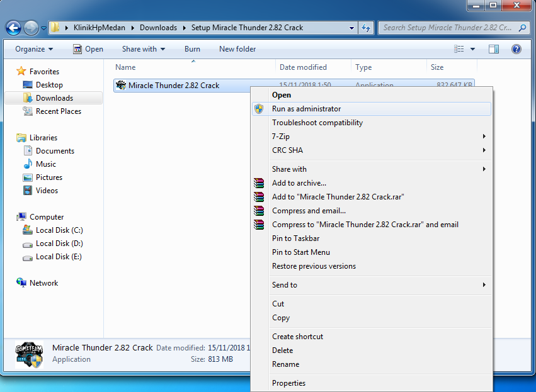Open the Videos library
The height and width of the screenshot is (392, 536).
[x=40, y=191]
